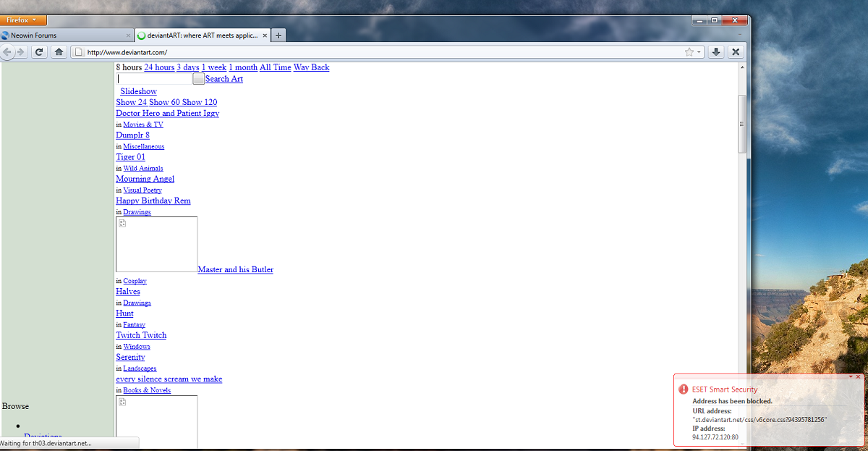This screenshot has height=451, width=868.
Task: Open every silence scream we make
Action: (169, 379)
